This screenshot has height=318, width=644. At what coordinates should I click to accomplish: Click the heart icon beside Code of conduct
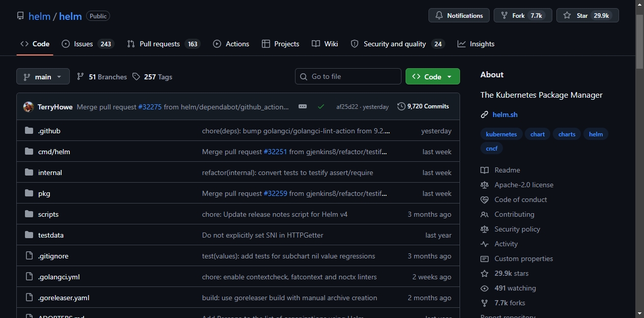click(485, 199)
